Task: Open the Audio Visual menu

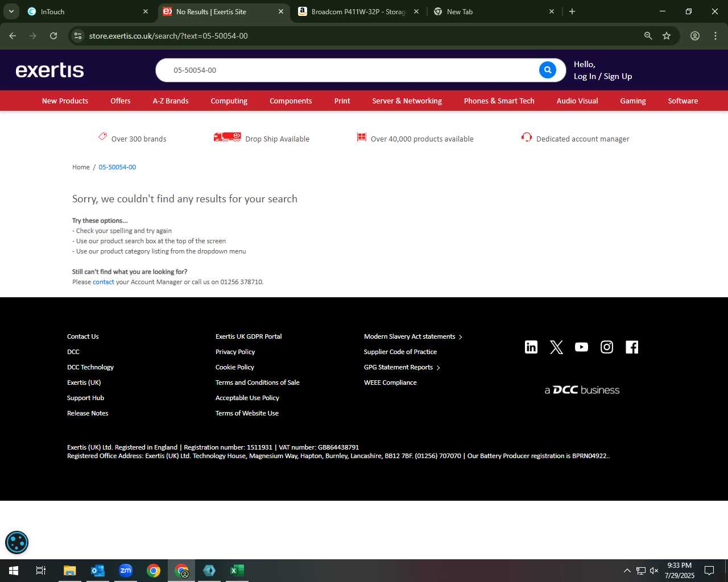Action: pos(577,101)
